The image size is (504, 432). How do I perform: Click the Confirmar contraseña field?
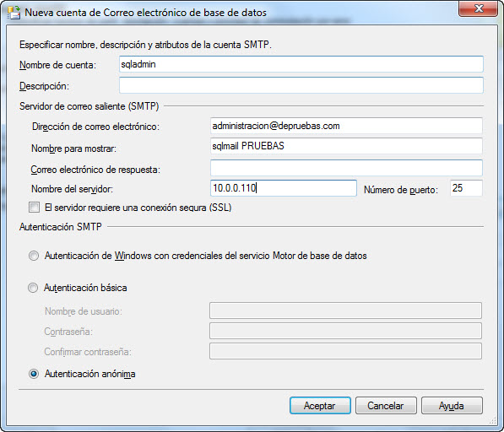[x=345, y=351]
